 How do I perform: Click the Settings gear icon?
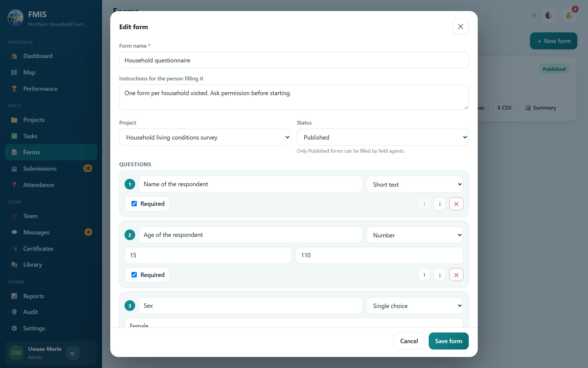tap(14, 328)
